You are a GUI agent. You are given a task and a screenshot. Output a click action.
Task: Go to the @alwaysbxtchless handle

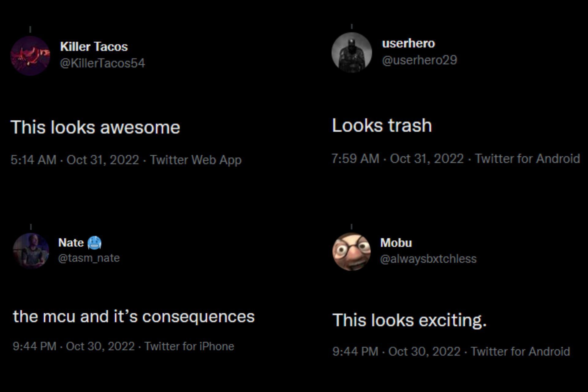click(x=428, y=259)
